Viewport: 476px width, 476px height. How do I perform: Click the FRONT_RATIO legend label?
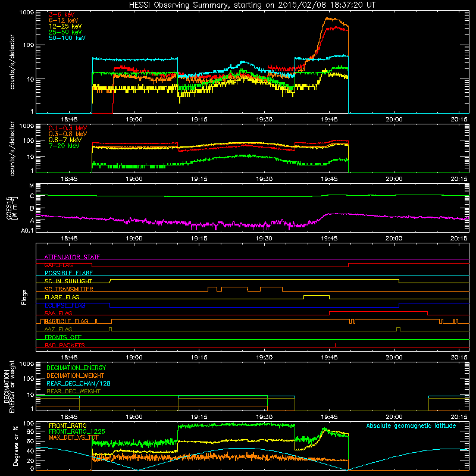[68, 425]
